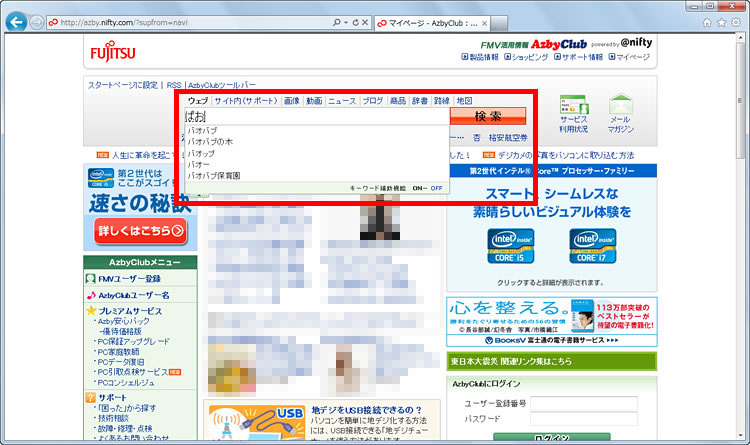Click the pink music note icon
The height and width of the screenshot is (445, 750).
tap(91, 295)
